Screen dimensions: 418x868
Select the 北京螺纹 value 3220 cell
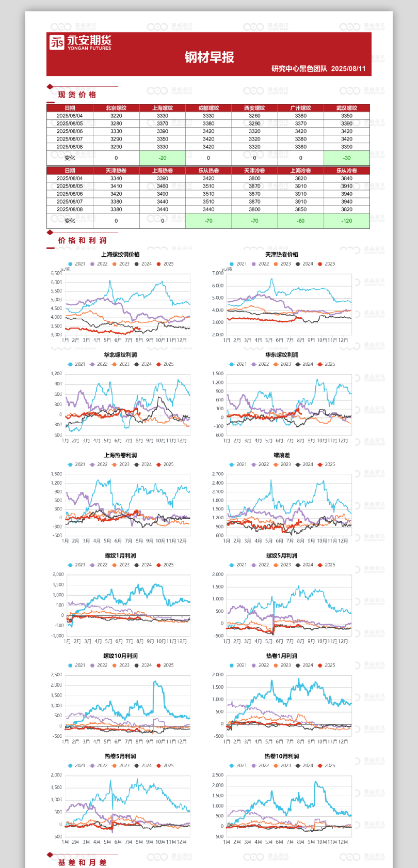(x=116, y=116)
